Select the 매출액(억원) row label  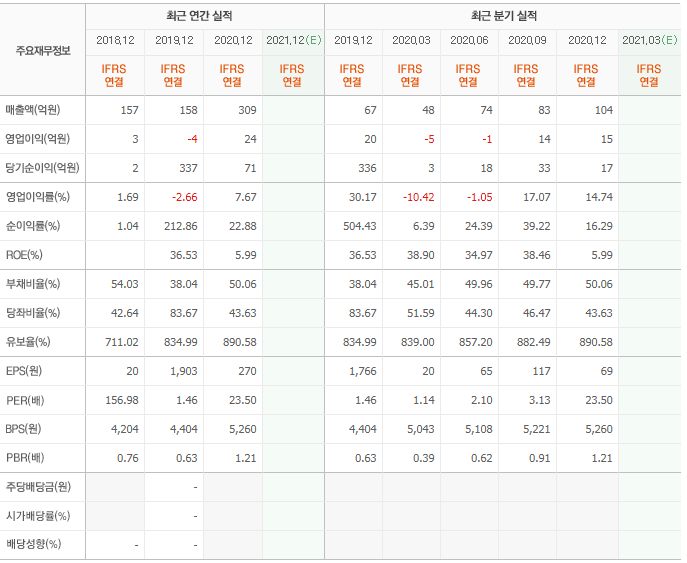click(x=33, y=110)
